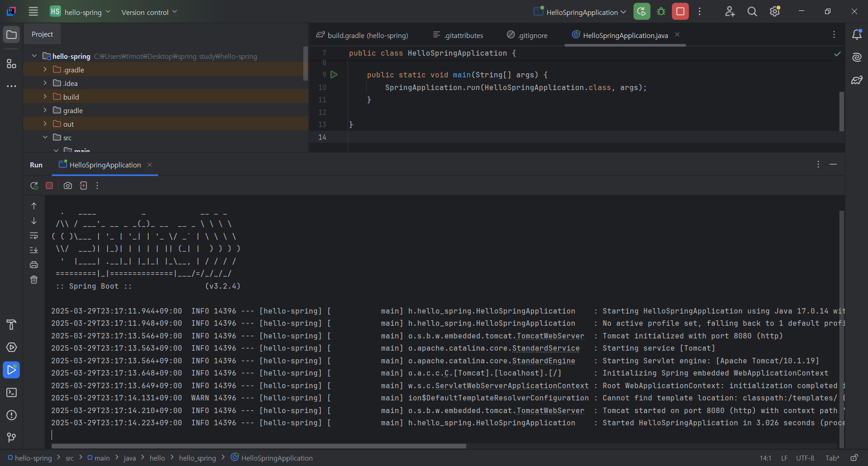Clear all console output trash icon
868x466 pixels.
point(34,280)
